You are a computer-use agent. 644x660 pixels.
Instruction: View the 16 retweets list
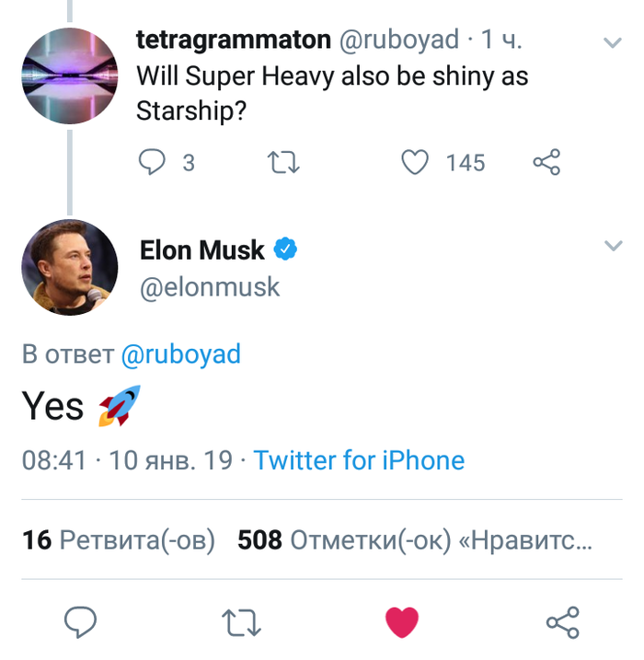point(119,540)
